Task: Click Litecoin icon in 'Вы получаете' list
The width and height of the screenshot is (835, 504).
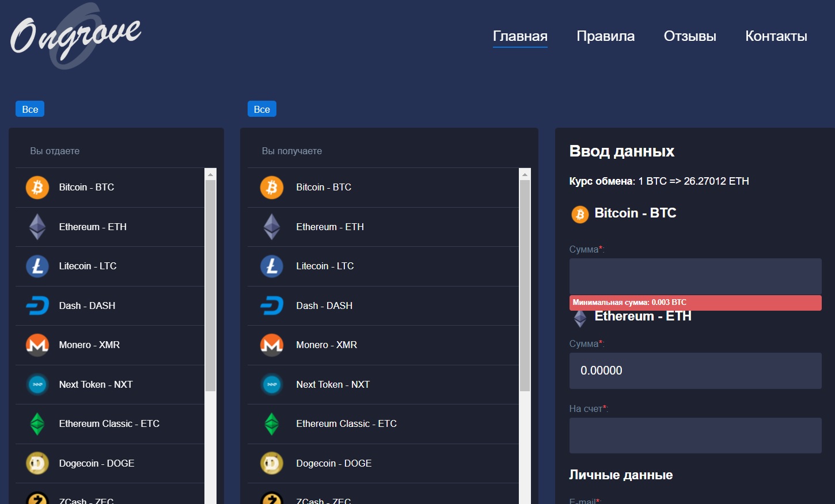Action: click(272, 266)
